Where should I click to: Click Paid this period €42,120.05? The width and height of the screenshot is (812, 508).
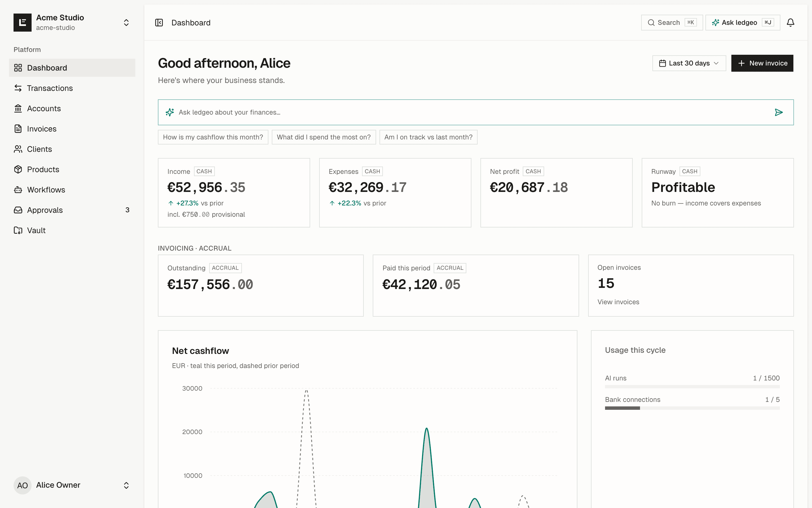coord(422,284)
